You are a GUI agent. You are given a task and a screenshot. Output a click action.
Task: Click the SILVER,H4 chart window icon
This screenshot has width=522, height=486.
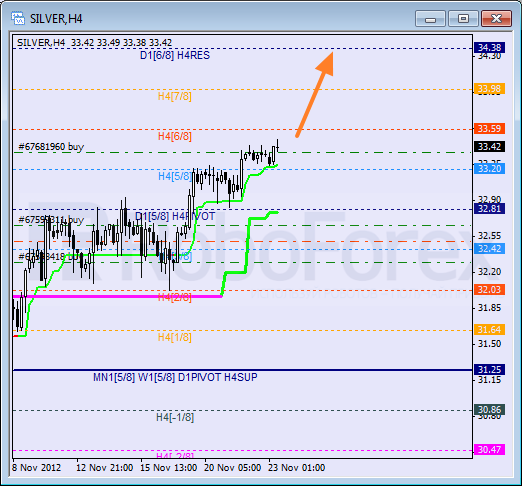pyautogui.click(x=18, y=18)
